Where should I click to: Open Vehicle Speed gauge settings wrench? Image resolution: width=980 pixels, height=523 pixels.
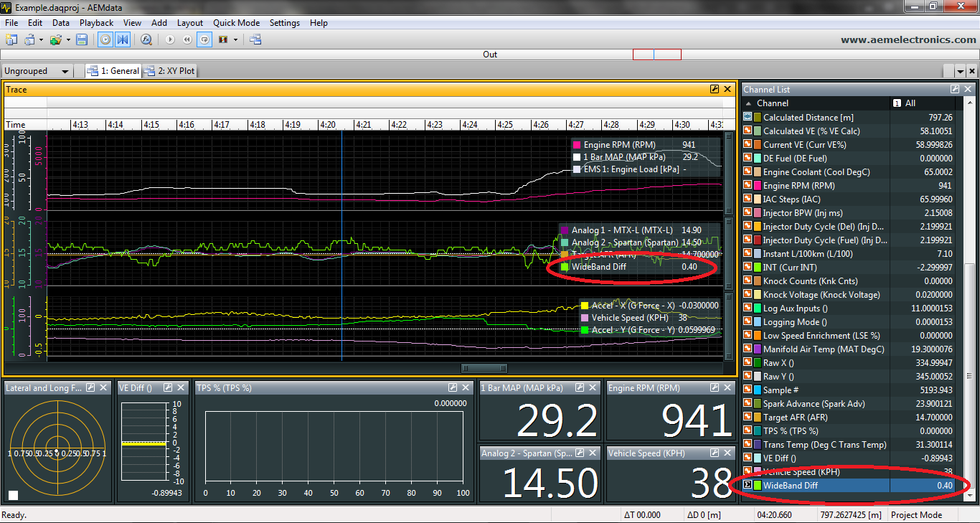(714, 453)
